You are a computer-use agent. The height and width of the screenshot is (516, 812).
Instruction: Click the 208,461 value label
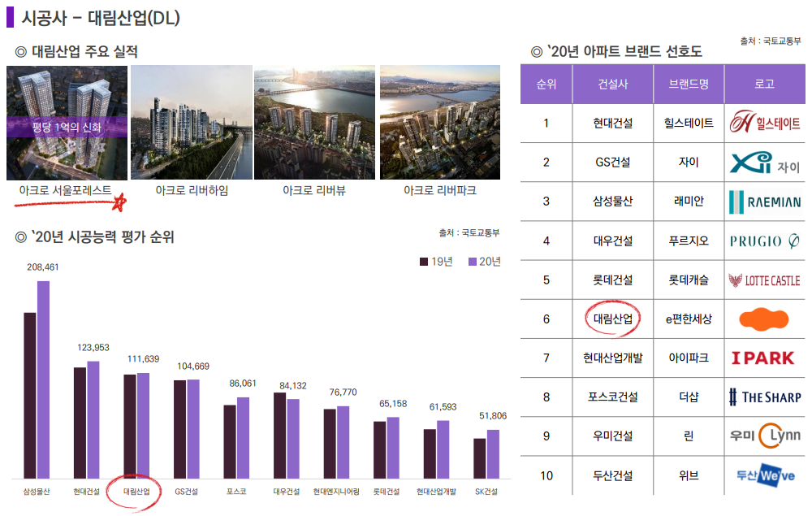43,267
